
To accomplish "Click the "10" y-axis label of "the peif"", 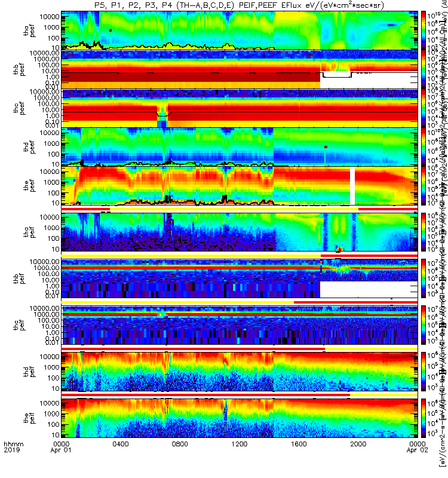I will coord(55,435).
